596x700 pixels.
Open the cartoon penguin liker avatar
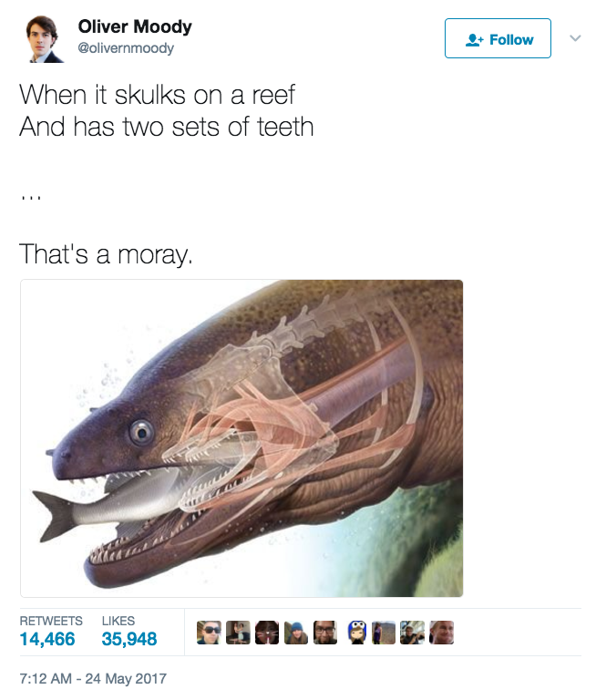pyautogui.click(x=356, y=633)
